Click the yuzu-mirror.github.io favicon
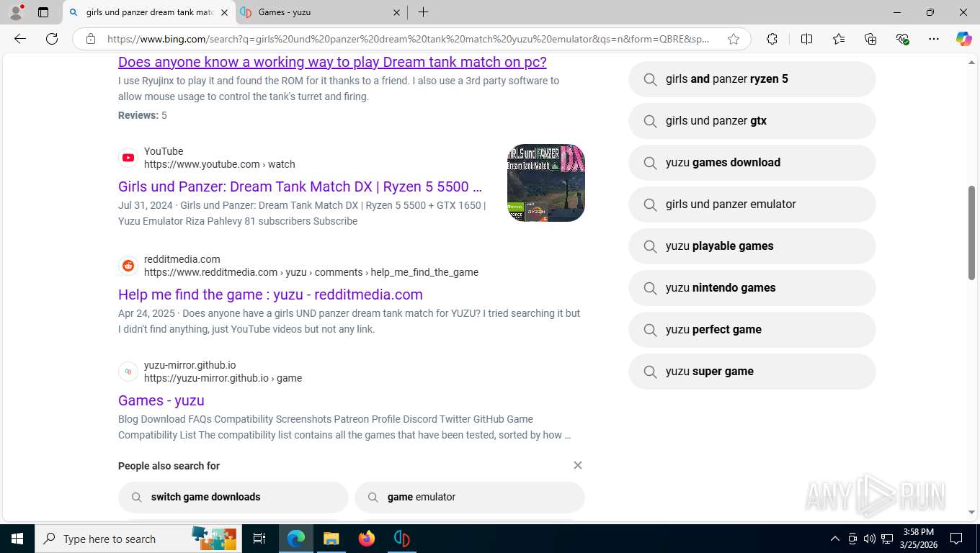This screenshot has width=980, height=553. coord(128,372)
